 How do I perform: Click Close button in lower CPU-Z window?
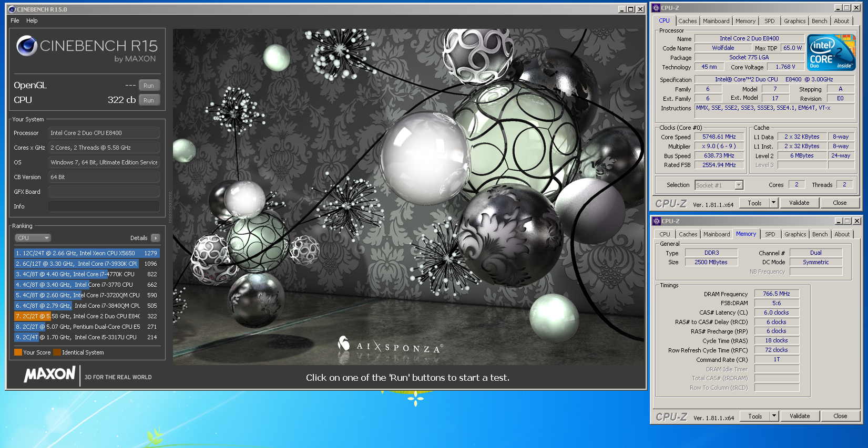(x=840, y=416)
